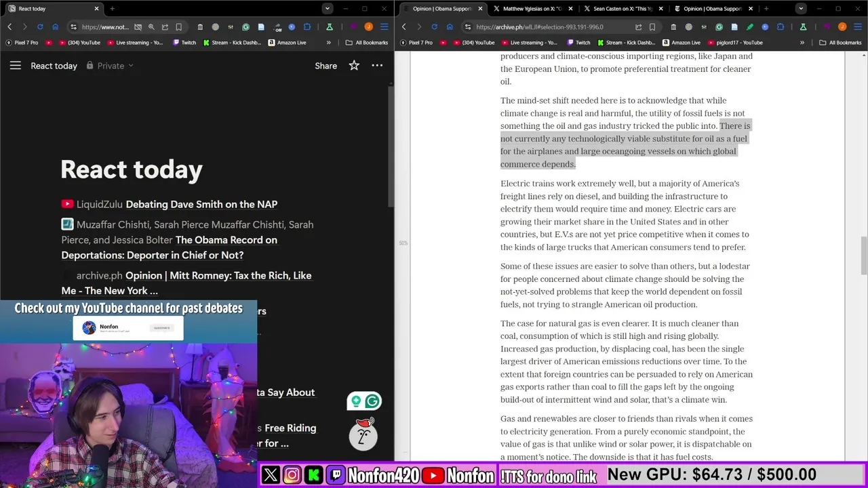Open extensions puzzle icon in right browser
Image resolution: width=868 pixels, height=488 pixels.
781,27
